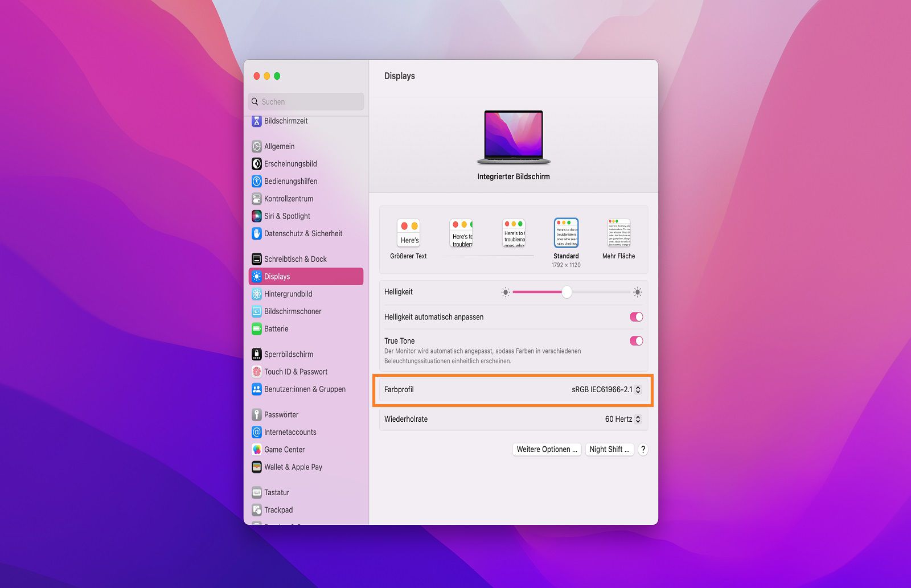This screenshot has width=911, height=588.
Task: Click the Internetaccounts label
Action: pyautogui.click(x=290, y=432)
